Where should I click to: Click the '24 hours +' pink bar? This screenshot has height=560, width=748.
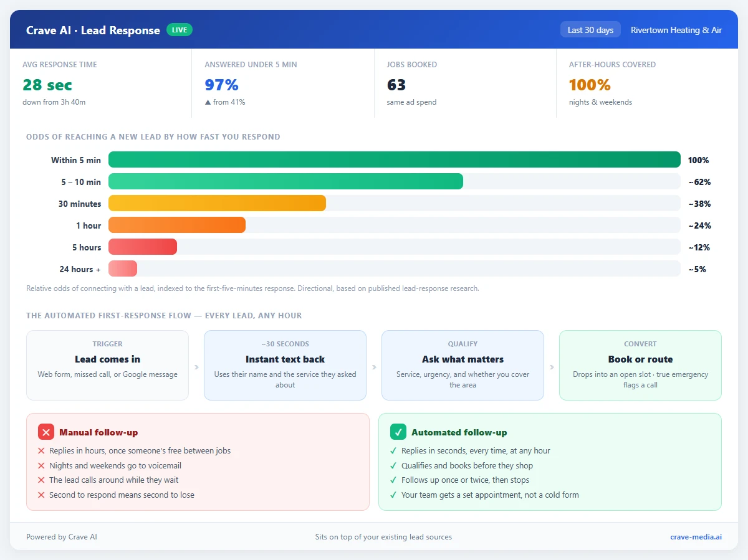click(123, 268)
